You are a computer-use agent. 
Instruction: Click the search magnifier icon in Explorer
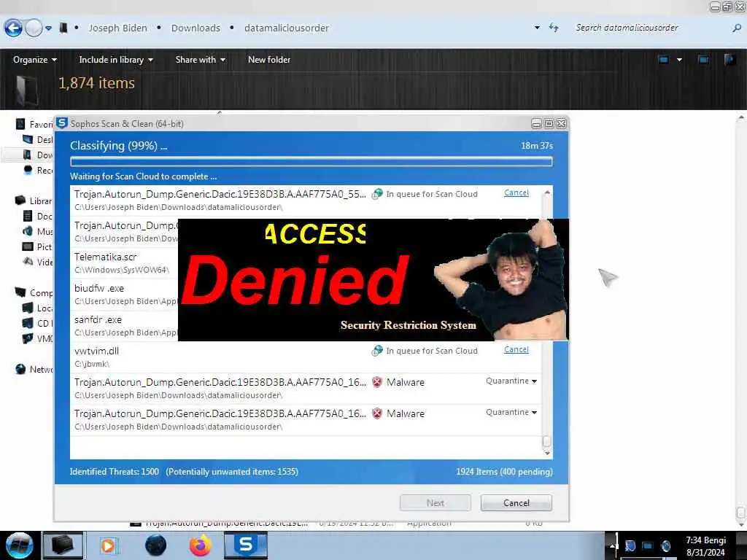click(737, 28)
